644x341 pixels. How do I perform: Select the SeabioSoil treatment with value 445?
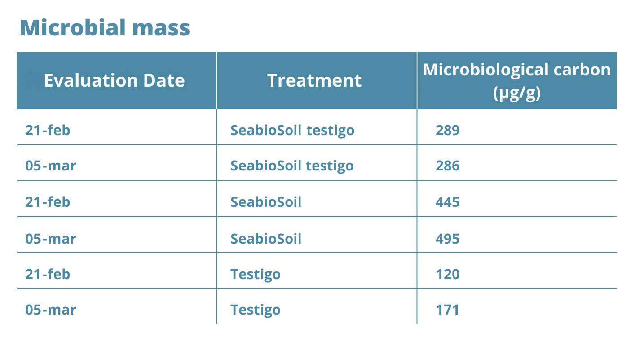266,202
